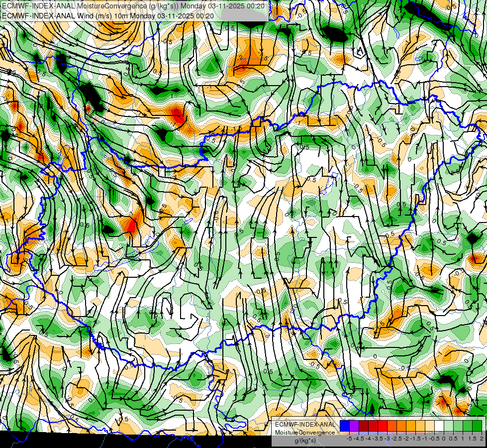Image resolution: width=487 pixels, height=448 pixels.
Task: Click the g/(kg*s) unit label in legend
Action: pyautogui.click(x=305, y=441)
